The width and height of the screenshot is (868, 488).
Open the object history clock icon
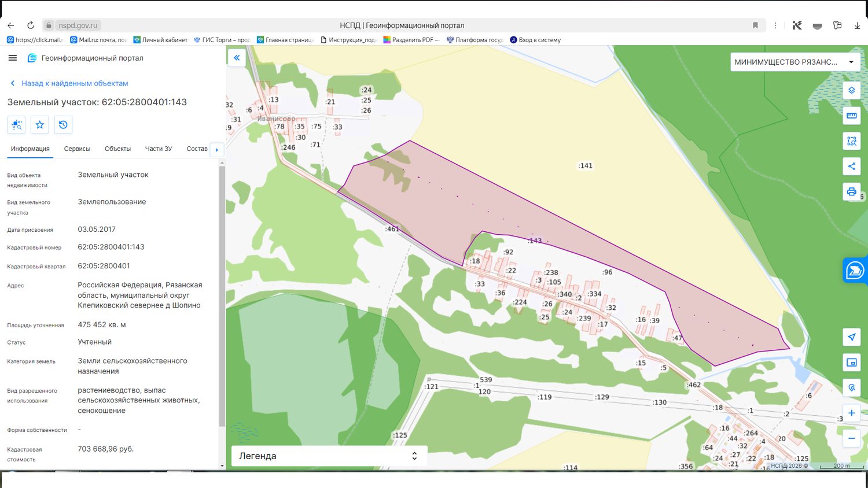63,125
